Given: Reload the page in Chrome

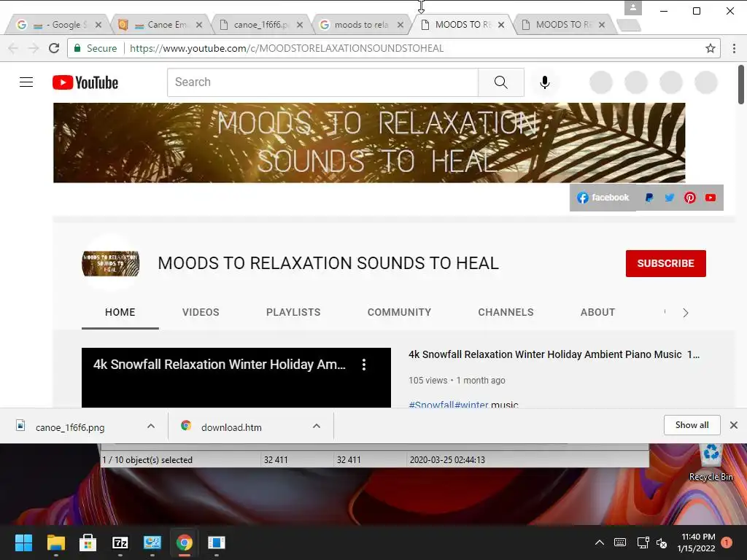Looking at the screenshot, I should (54, 48).
